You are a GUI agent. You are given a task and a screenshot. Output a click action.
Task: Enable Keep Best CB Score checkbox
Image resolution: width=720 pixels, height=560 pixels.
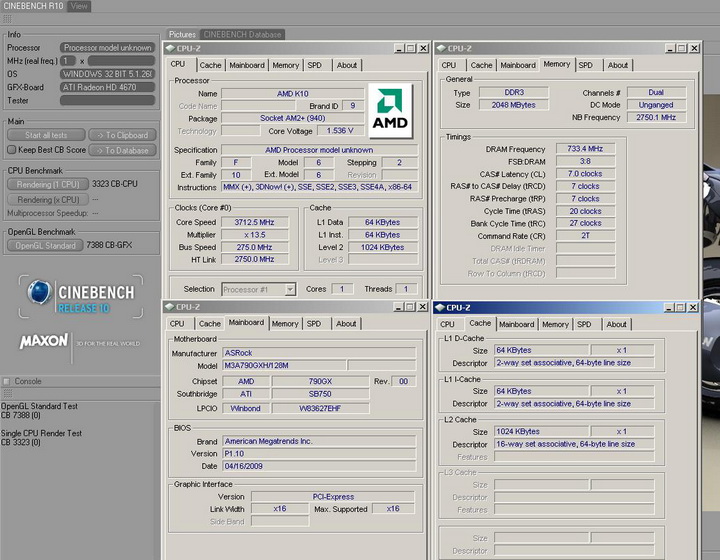pos(11,150)
